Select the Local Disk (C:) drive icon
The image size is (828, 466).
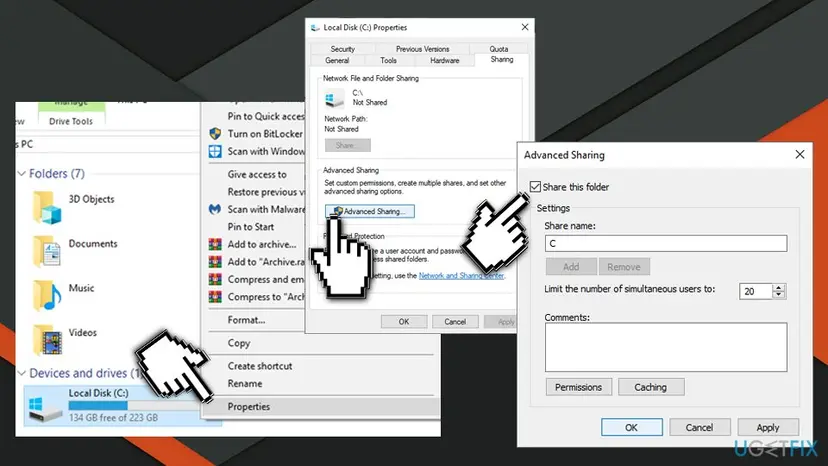click(45, 409)
